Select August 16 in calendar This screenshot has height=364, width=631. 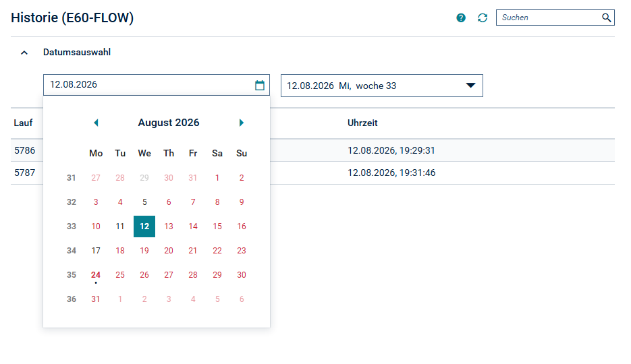242,226
